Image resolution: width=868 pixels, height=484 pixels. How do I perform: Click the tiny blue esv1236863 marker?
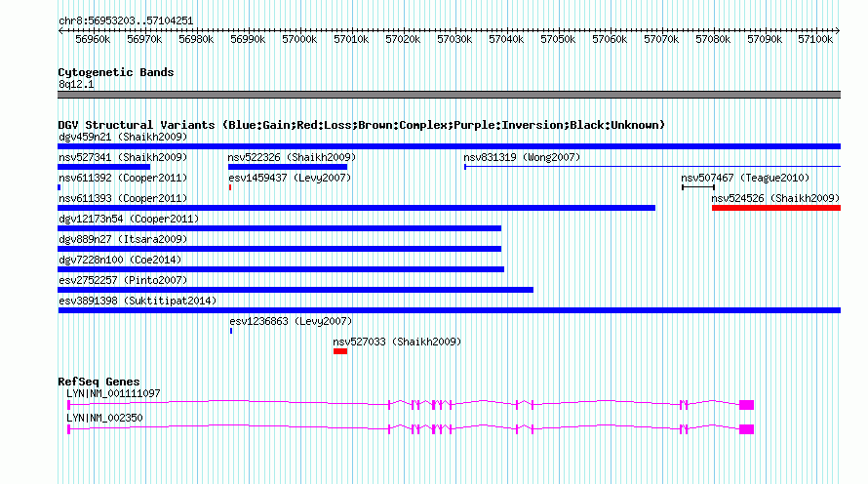tap(231, 331)
